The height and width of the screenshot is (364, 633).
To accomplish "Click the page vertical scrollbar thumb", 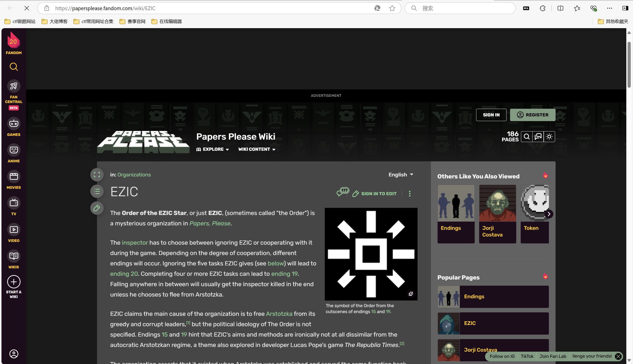I will tap(629, 64).
